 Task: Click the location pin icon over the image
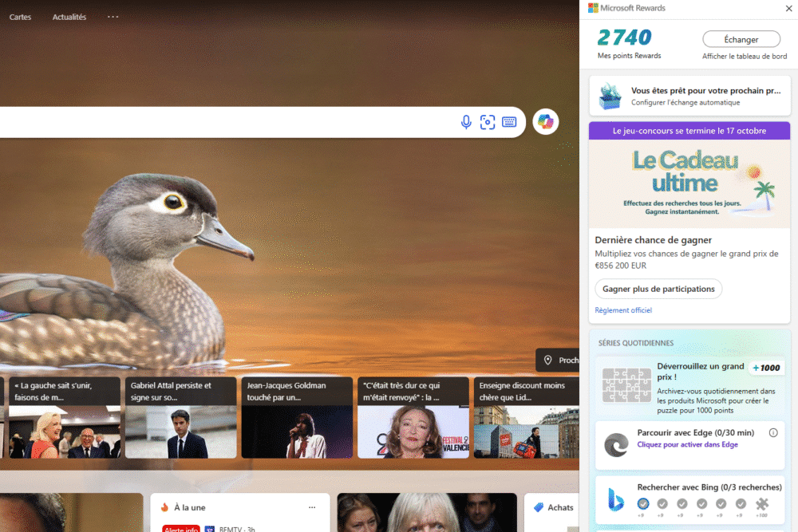[x=547, y=361]
